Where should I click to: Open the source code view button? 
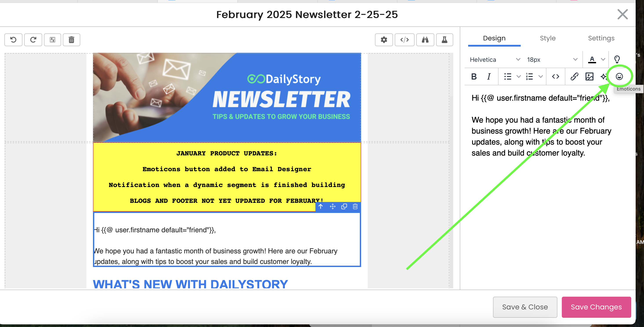tap(404, 40)
